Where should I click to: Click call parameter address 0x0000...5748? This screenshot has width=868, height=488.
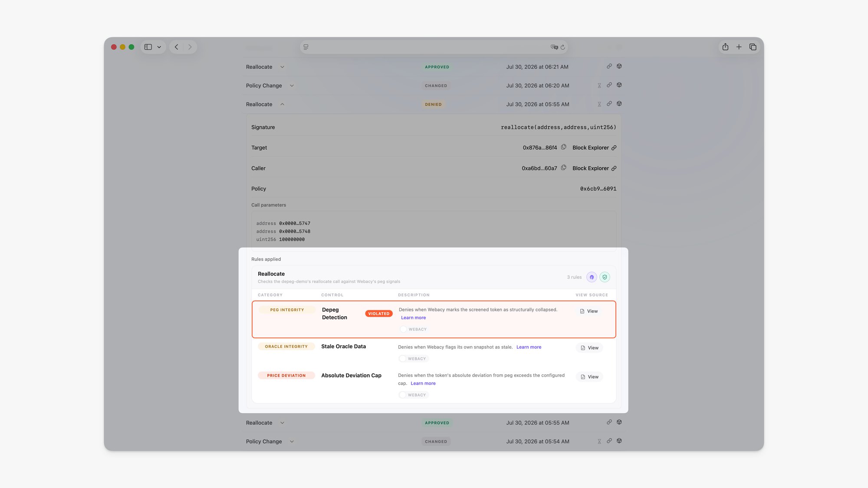[294, 232]
